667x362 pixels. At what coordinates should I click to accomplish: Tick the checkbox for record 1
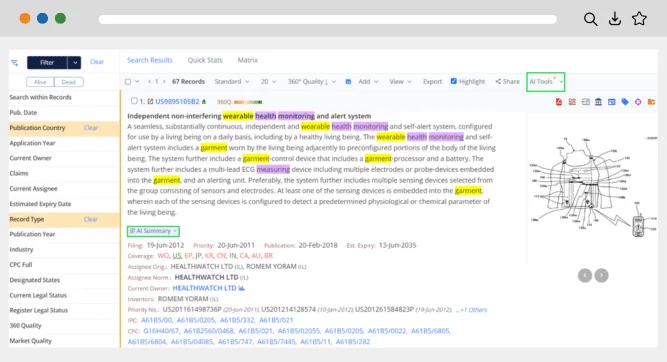point(134,101)
